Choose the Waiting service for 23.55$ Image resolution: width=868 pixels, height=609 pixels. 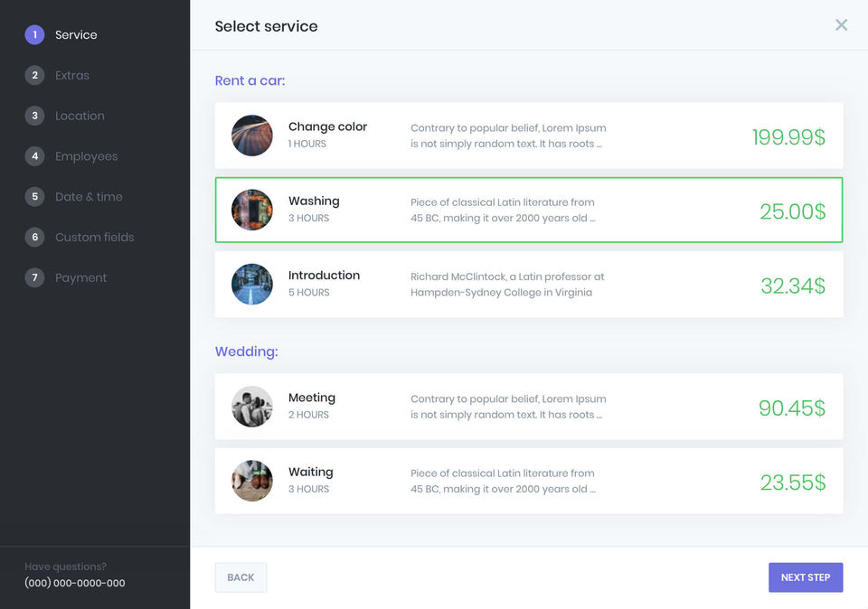coord(529,481)
